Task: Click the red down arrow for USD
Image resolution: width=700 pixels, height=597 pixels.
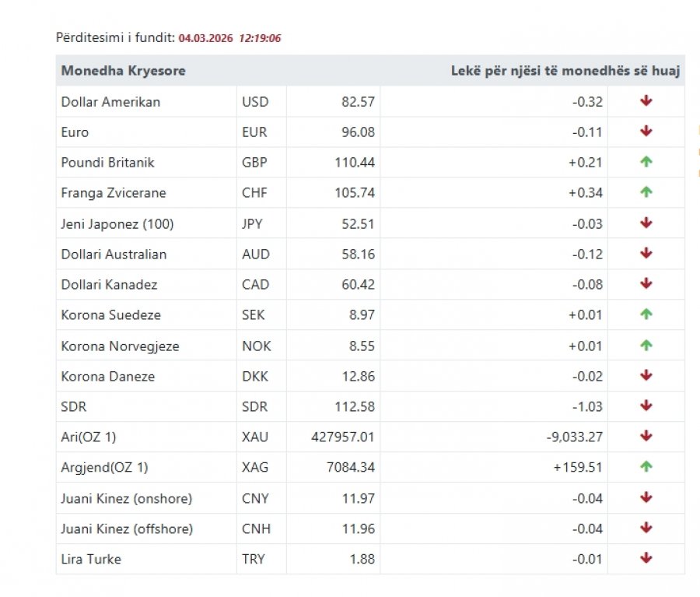Action: 646,100
